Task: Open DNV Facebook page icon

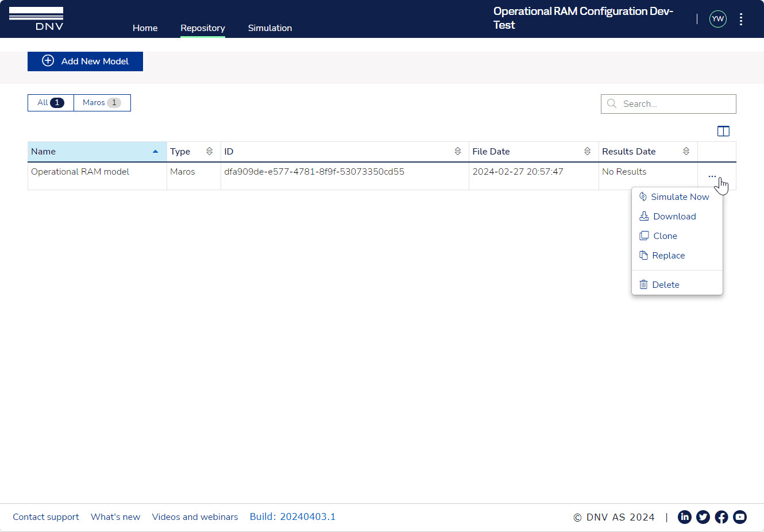Action: (721, 517)
